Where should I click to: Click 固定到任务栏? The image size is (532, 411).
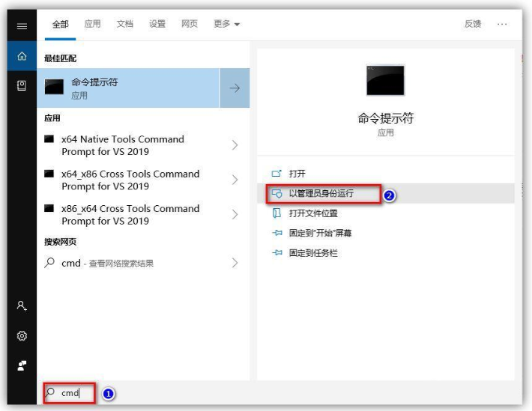(x=386, y=252)
